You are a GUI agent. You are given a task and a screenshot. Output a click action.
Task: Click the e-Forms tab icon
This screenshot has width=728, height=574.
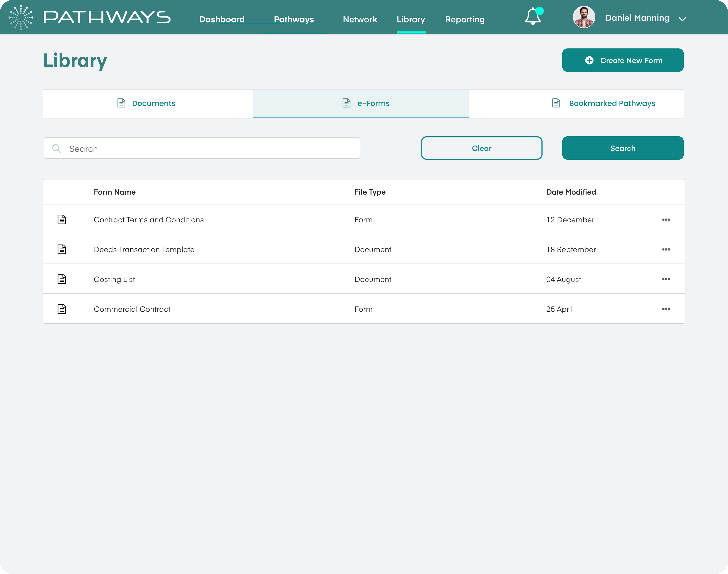point(346,103)
